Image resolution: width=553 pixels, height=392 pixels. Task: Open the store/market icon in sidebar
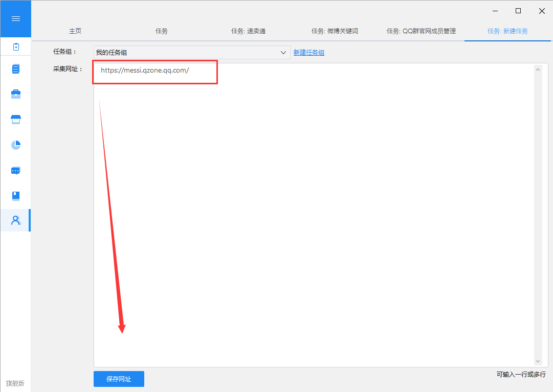[x=15, y=120]
